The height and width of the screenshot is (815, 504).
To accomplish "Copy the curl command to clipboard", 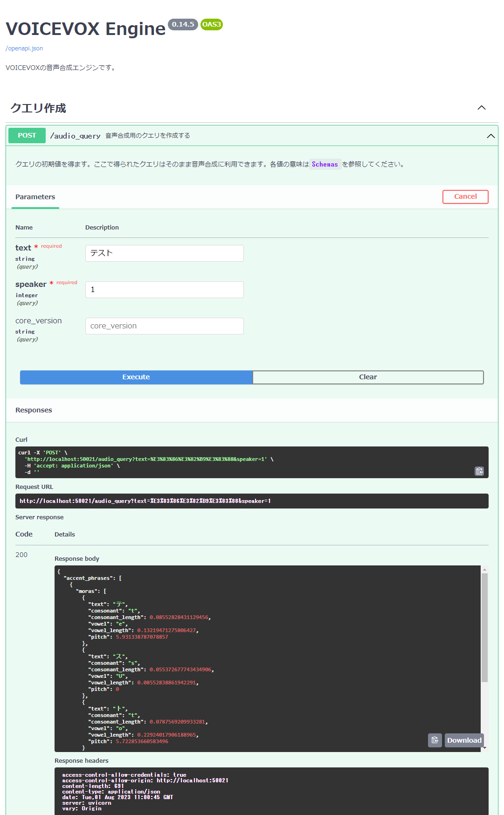I will (x=479, y=471).
